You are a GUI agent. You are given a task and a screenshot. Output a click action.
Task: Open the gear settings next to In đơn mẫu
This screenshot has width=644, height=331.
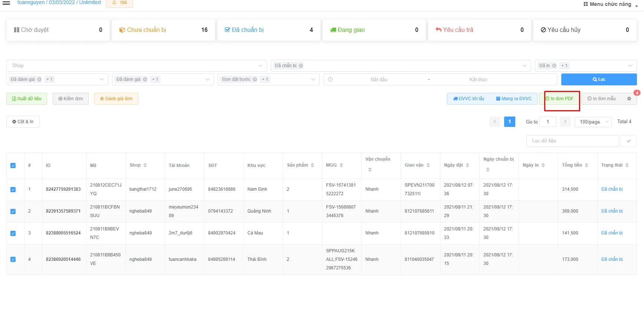(629, 99)
